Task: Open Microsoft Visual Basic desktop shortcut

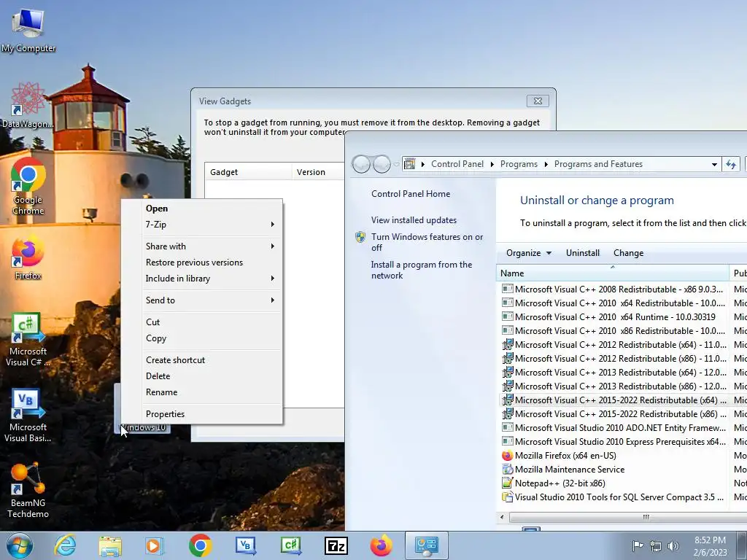Action: click(28, 415)
